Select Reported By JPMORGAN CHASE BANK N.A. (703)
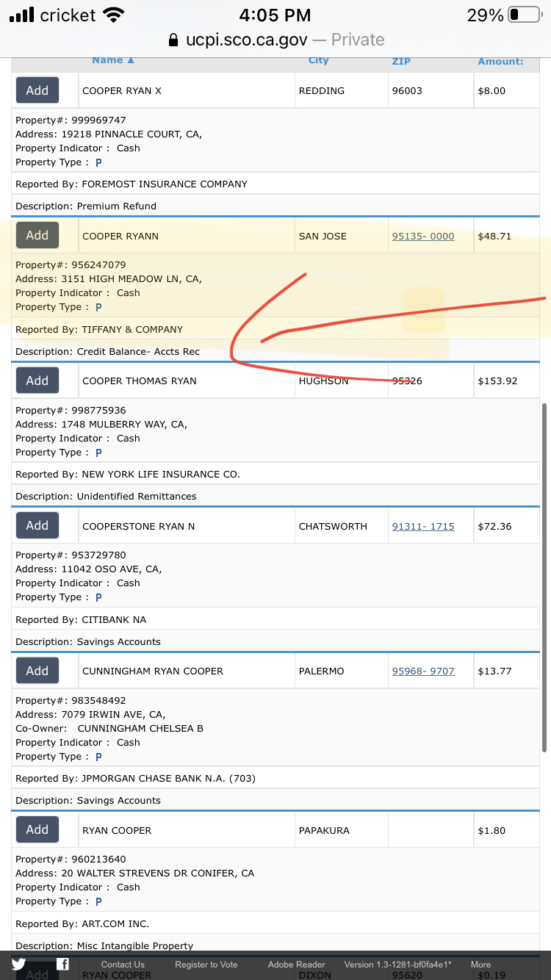551x980 pixels. point(135,778)
